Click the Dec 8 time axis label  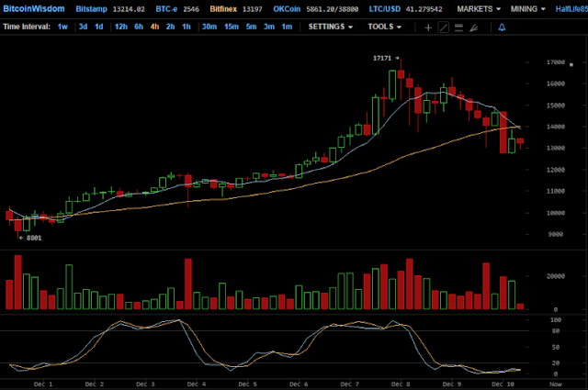pyautogui.click(x=401, y=384)
